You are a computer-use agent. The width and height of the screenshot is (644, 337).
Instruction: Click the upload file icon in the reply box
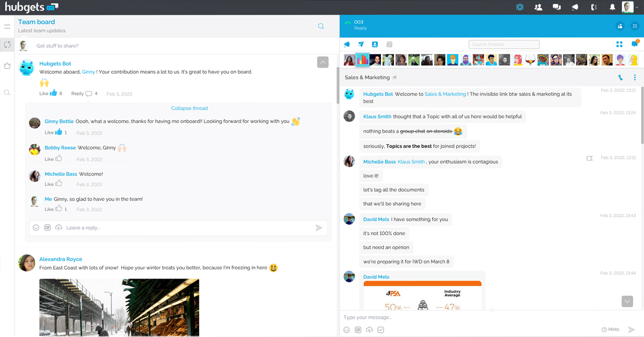tap(59, 228)
